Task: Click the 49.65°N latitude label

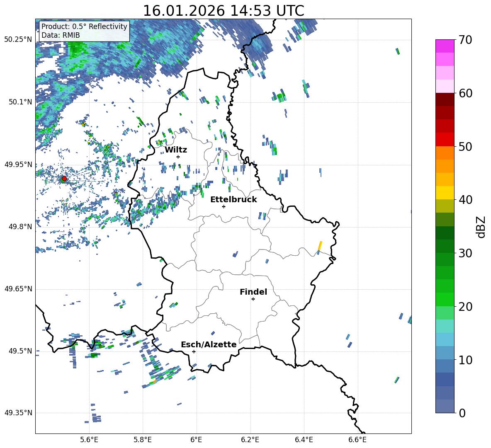Action: coord(18,289)
